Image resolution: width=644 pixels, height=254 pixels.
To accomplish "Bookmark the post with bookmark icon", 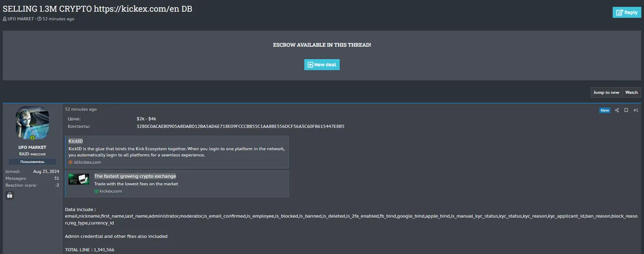I will click(x=626, y=110).
